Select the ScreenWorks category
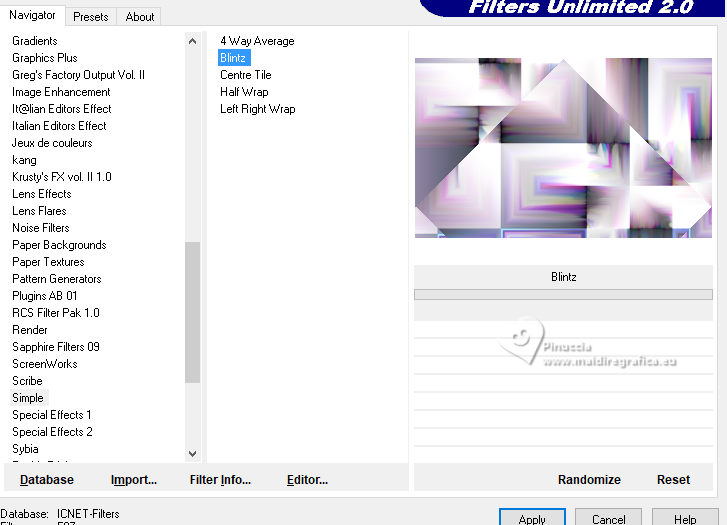727x525 pixels. coord(45,364)
